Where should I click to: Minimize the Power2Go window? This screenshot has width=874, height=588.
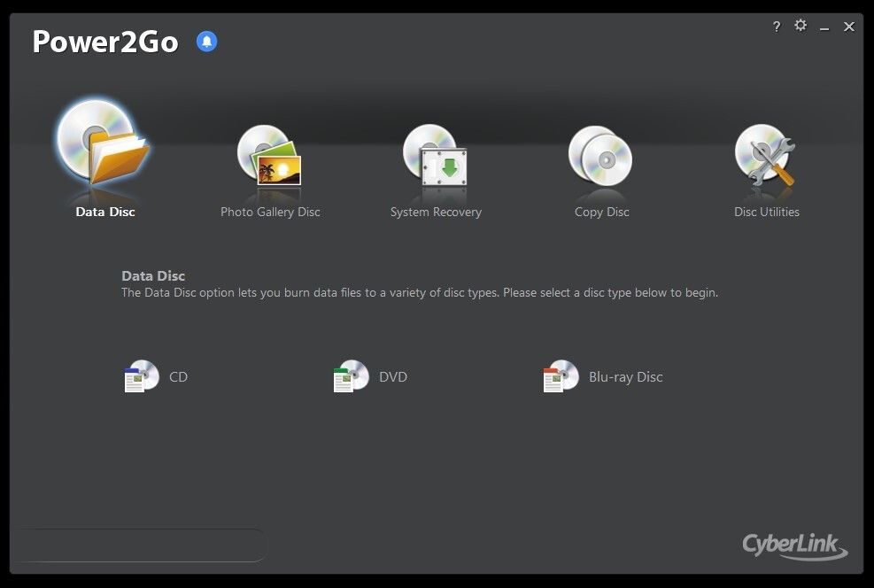click(x=824, y=27)
